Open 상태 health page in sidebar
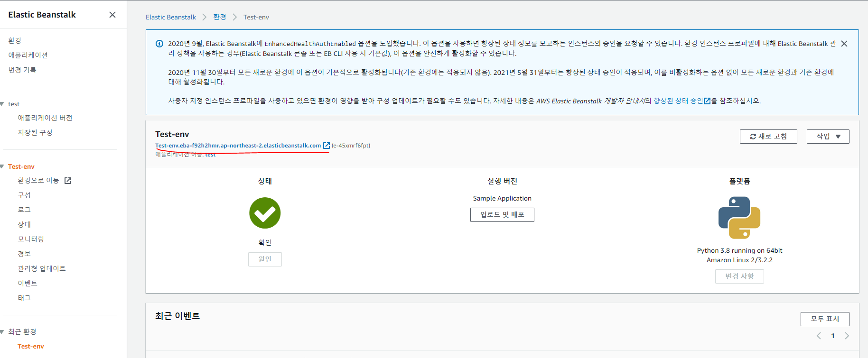The height and width of the screenshot is (358, 868). tap(24, 224)
